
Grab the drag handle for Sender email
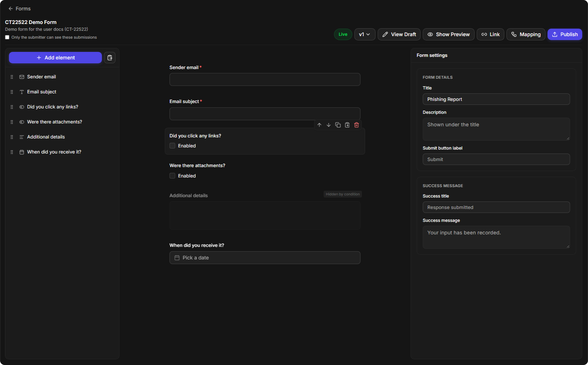coord(12,77)
